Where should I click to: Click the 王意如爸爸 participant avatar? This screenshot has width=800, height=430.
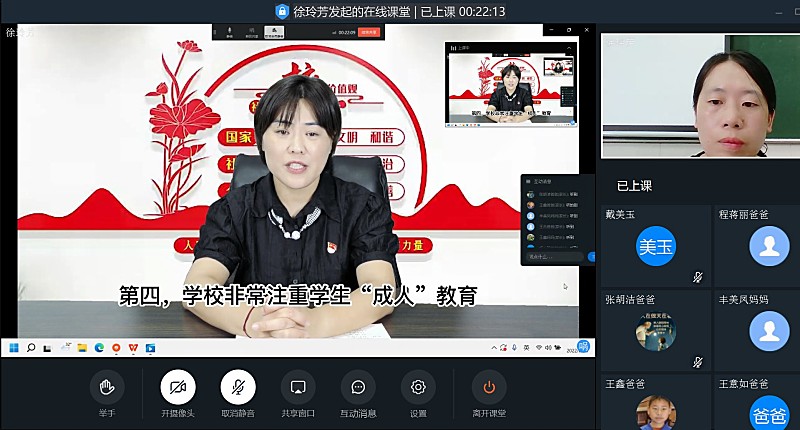click(x=769, y=413)
